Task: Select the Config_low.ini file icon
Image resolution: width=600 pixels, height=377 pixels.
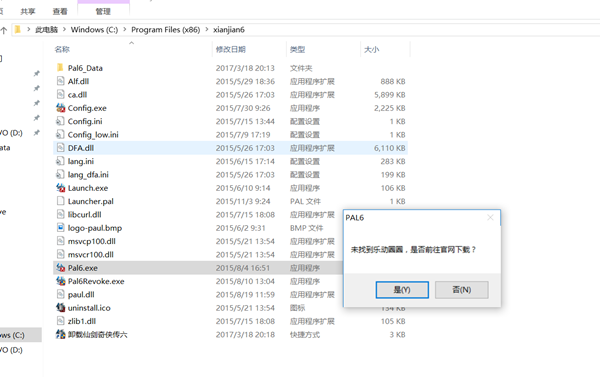Action: (x=60, y=134)
